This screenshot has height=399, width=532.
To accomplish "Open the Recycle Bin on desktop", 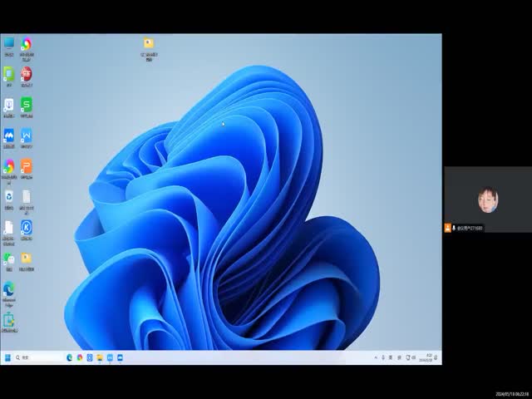I will [9, 196].
